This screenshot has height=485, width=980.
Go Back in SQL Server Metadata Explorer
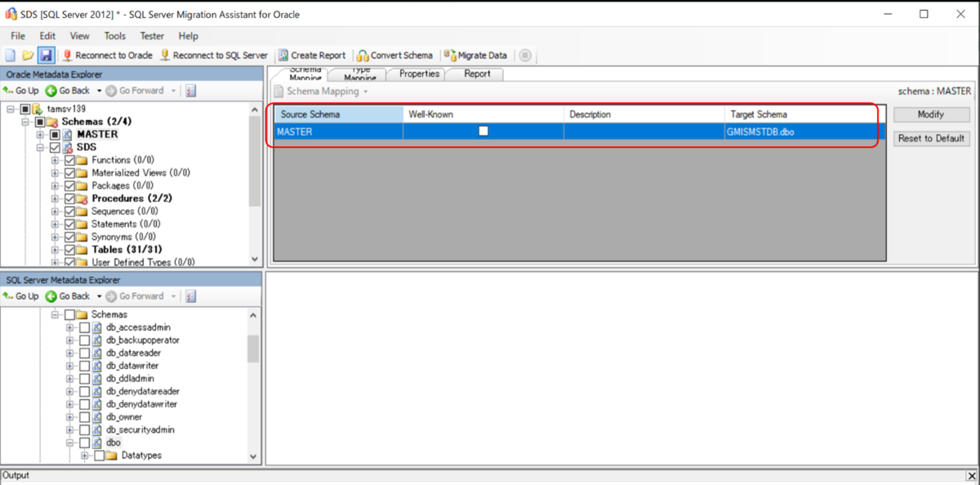pos(69,296)
